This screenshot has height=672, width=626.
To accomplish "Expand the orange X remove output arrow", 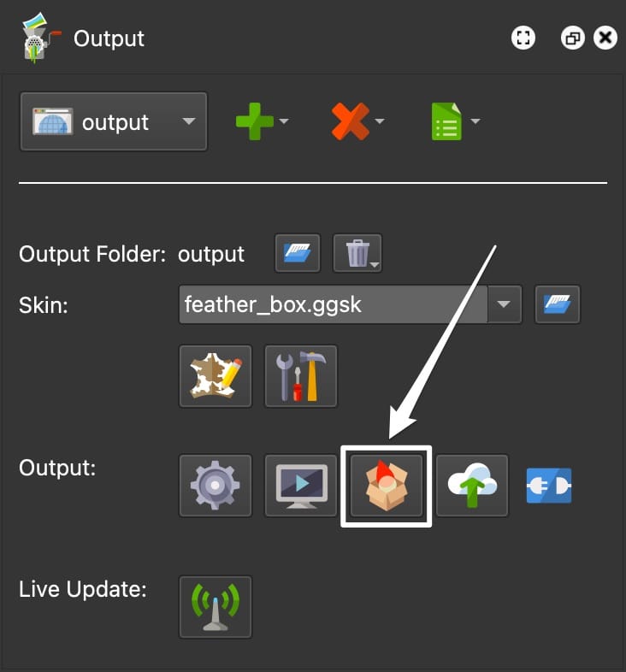I will click(x=380, y=121).
